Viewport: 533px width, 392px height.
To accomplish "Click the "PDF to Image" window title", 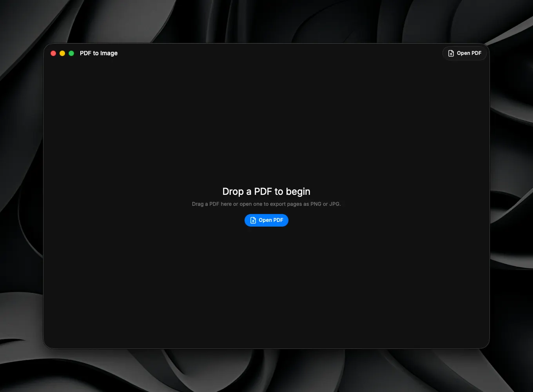I will pyautogui.click(x=99, y=53).
